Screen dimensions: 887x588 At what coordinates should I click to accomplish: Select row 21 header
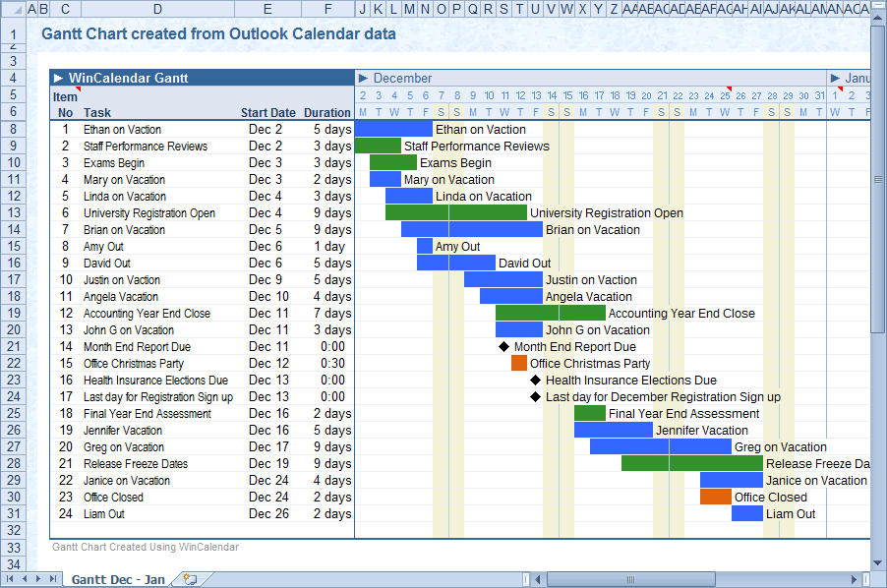[11, 346]
